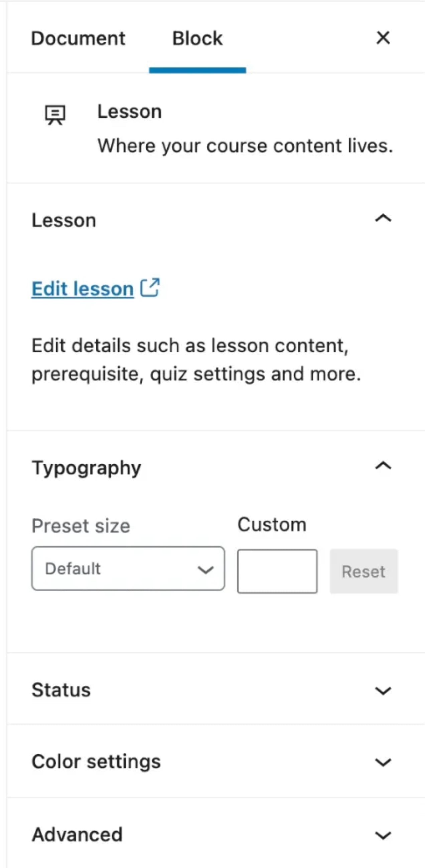Click the Lesson panel heading text
The height and width of the screenshot is (868, 425).
64,220
